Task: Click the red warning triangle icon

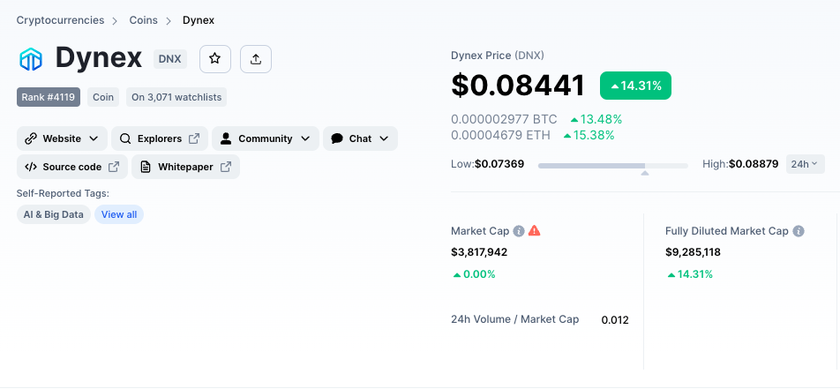Action: pos(534,231)
